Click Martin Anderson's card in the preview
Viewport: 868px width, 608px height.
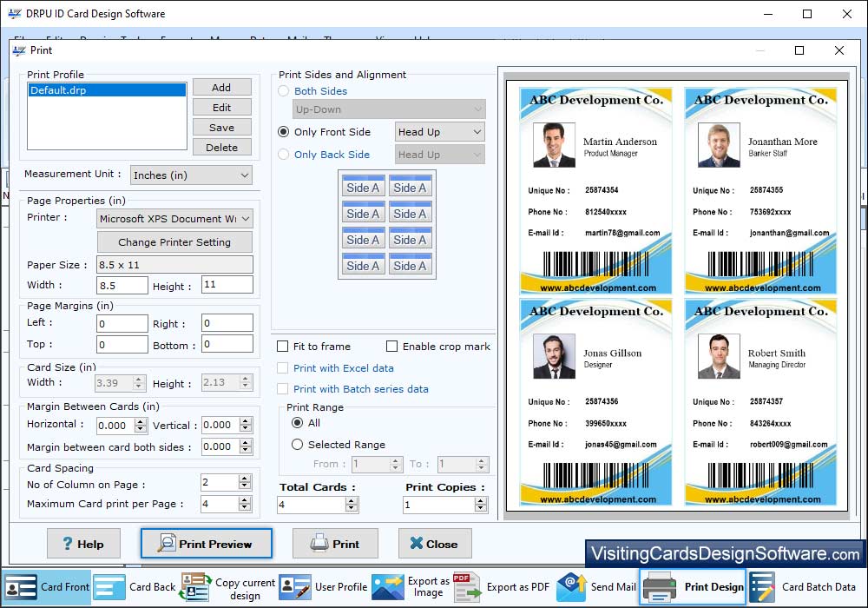point(596,190)
